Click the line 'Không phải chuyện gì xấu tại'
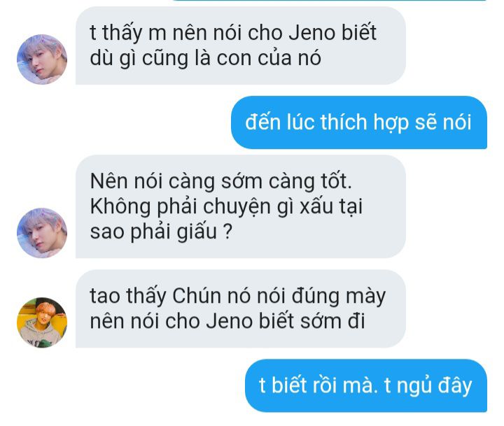504x426 pixels. [x=226, y=206]
